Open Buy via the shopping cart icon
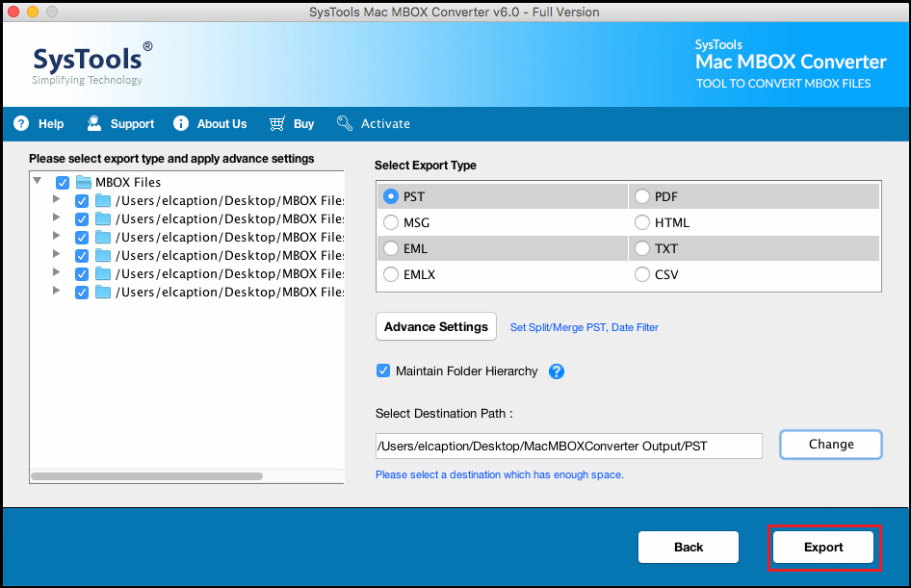The height and width of the screenshot is (588, 911). (277, 123)
